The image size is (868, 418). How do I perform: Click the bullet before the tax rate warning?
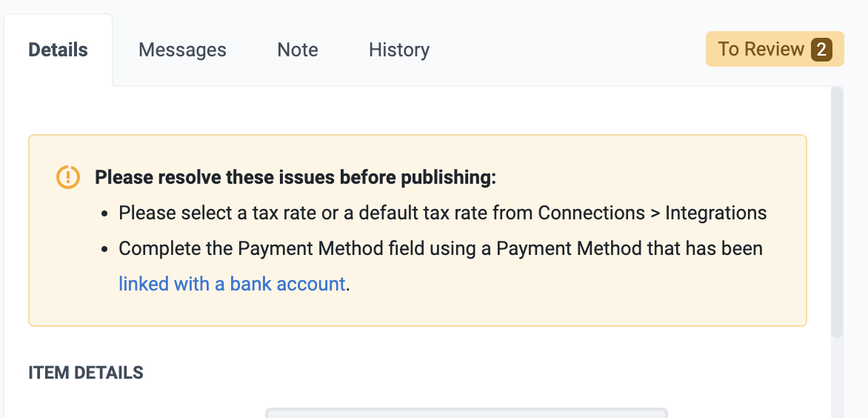pos(105,213)
